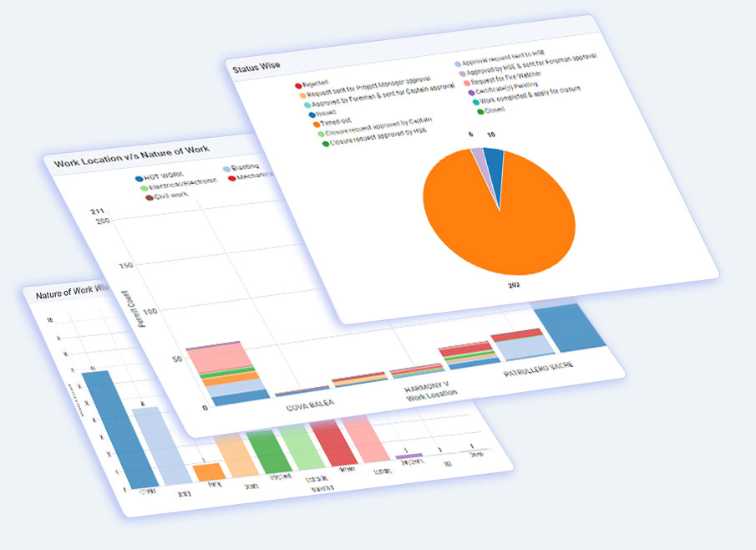Toggle the Rejected legend marker

298,84
